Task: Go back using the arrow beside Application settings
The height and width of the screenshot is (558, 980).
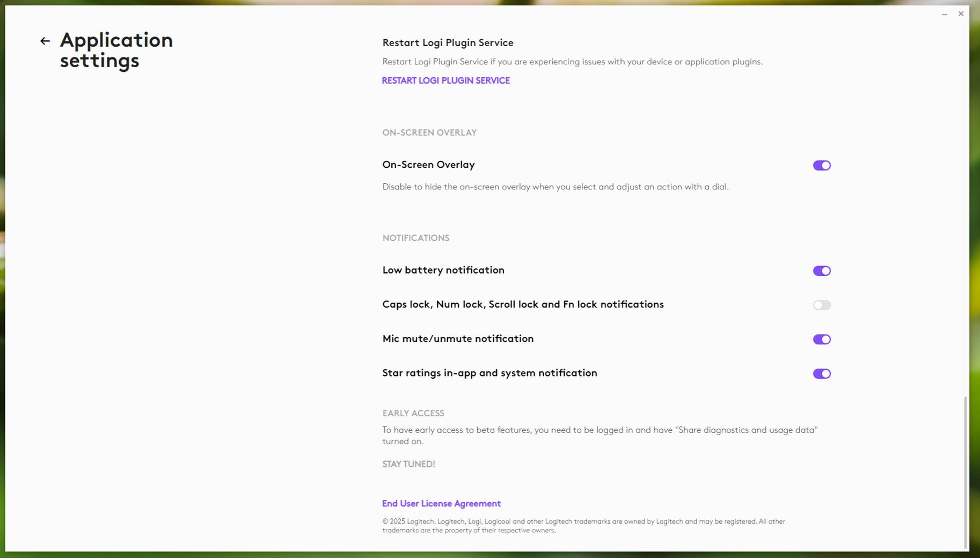Action: [45, 41]
